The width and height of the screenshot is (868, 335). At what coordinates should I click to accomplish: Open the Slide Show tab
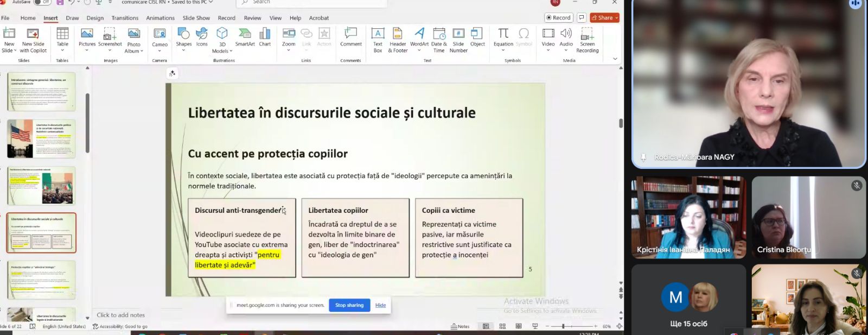click(196, 18)
